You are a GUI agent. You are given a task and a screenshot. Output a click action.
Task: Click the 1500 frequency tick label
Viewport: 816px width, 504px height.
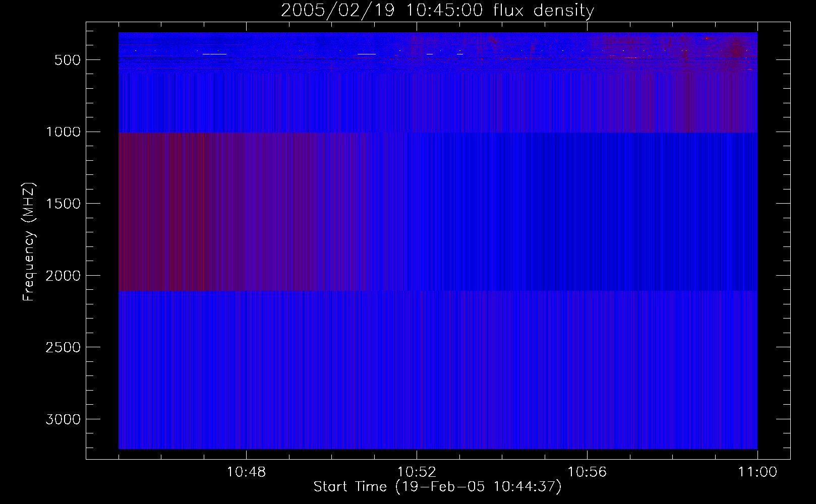coord(63,204)
